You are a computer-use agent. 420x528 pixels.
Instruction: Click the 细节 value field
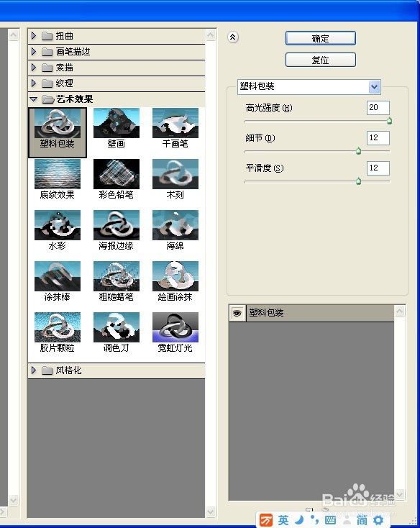tap(378, 138)
